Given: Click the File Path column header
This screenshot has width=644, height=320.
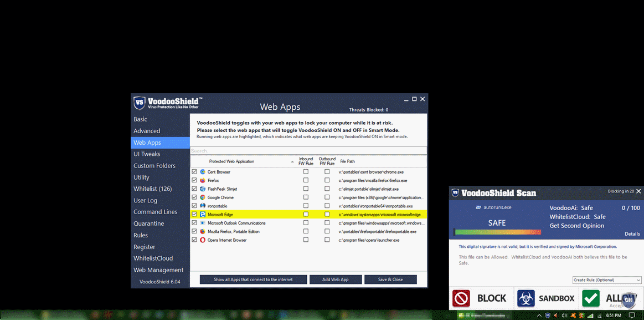Looking at the screenshot, I should tap(347, 161).
